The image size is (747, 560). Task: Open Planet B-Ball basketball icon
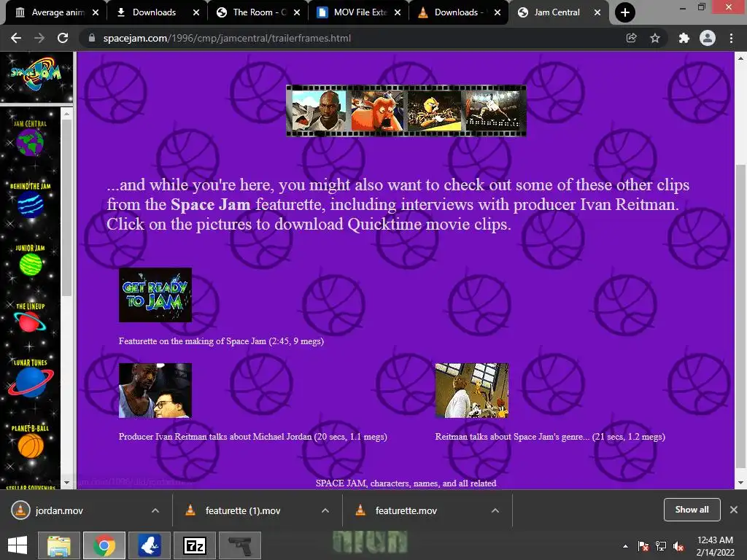coord(31,446)
